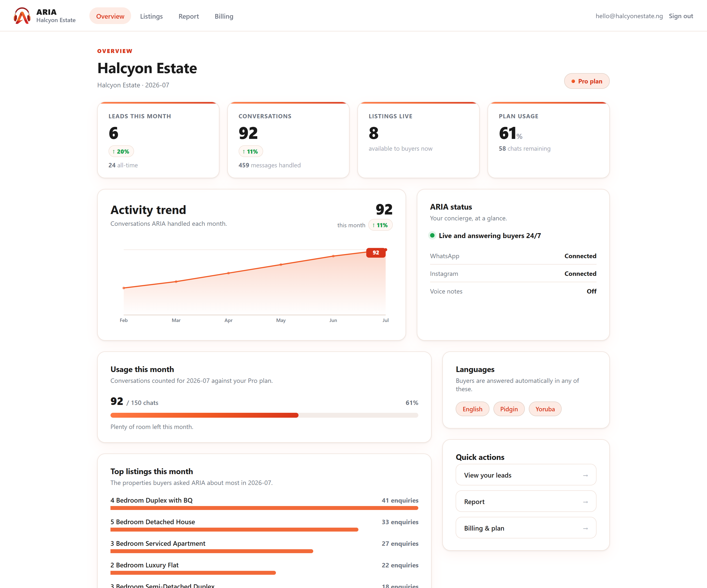Click arrow icon on Billing & plan
This screenshot has height=588, width=707.
point(585,528)
